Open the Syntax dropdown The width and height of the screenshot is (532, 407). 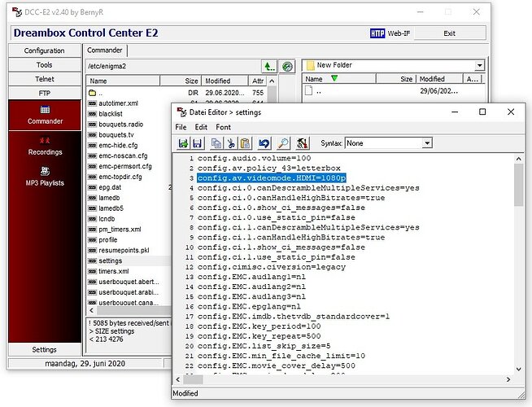pos(427,143)
